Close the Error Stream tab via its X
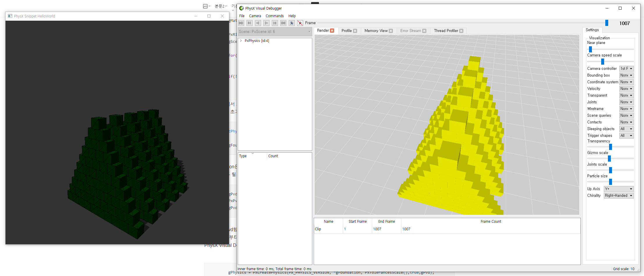This screenshot has height=276, width=644. (424, 31)
